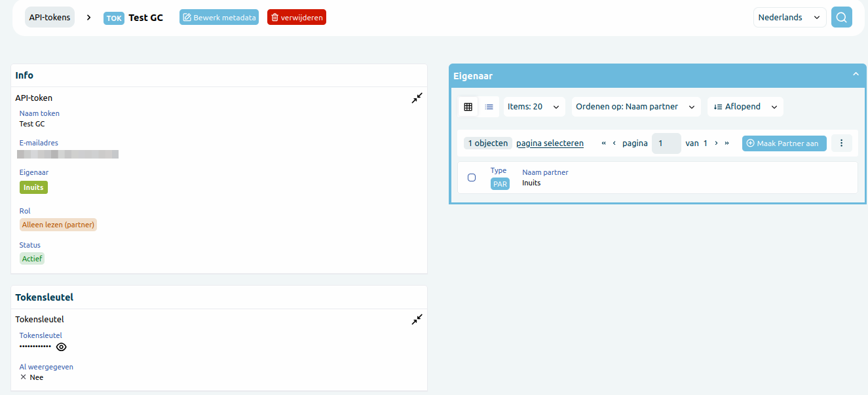The height and width of the screenshot is (395, 868).
Task: Click the Actief status tag
Action: click(x=32, y=259)
